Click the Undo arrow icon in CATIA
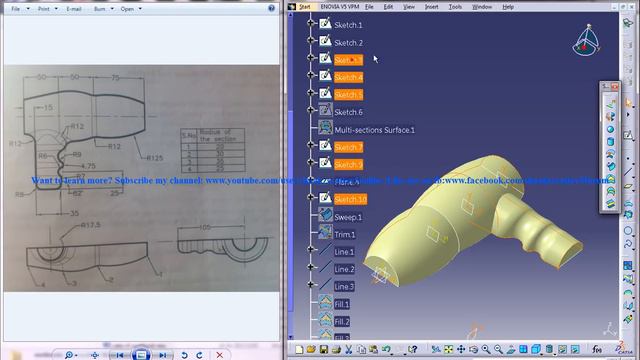This screenshot has width=640, height=360. click(386, 349)
